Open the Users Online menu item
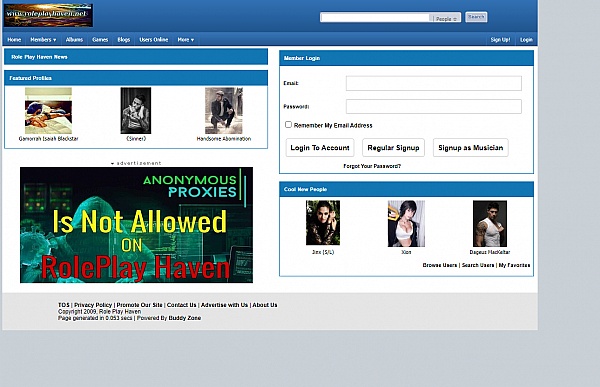Screen dimensions: 600x387 click(x=153, y=40)
